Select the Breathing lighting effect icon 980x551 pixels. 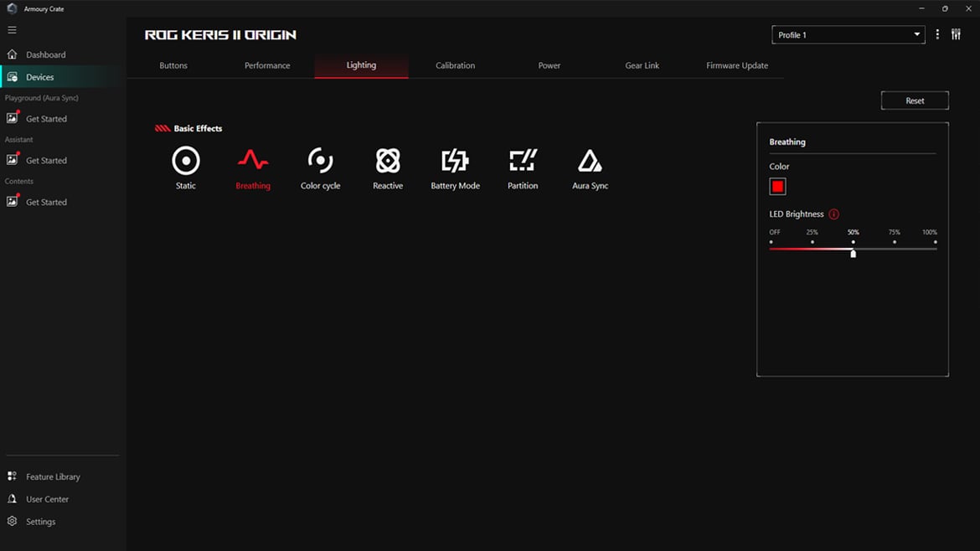(253, 161)
